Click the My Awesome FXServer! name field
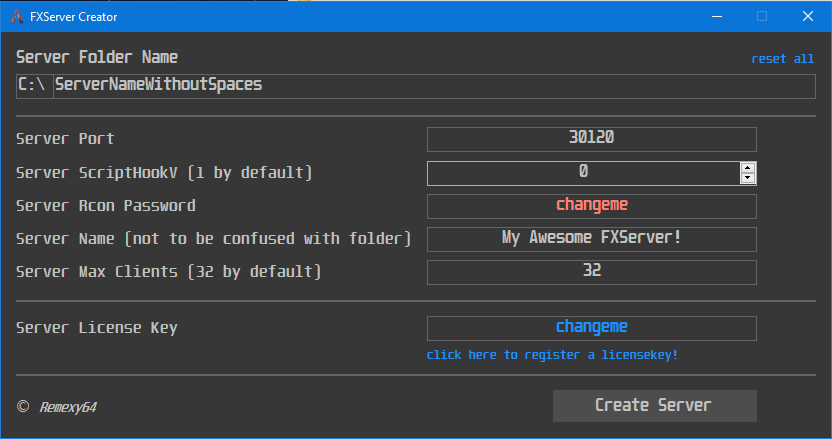The height and width of the screenshot is (439, 832). pos(592,239)
